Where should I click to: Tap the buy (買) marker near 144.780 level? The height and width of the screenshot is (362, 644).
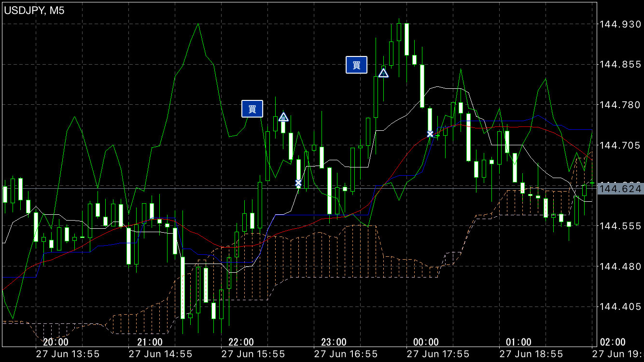coord(252,109)
